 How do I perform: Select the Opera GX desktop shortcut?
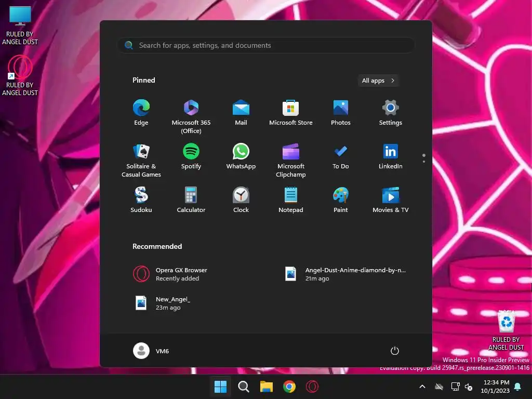pos(20,76)
